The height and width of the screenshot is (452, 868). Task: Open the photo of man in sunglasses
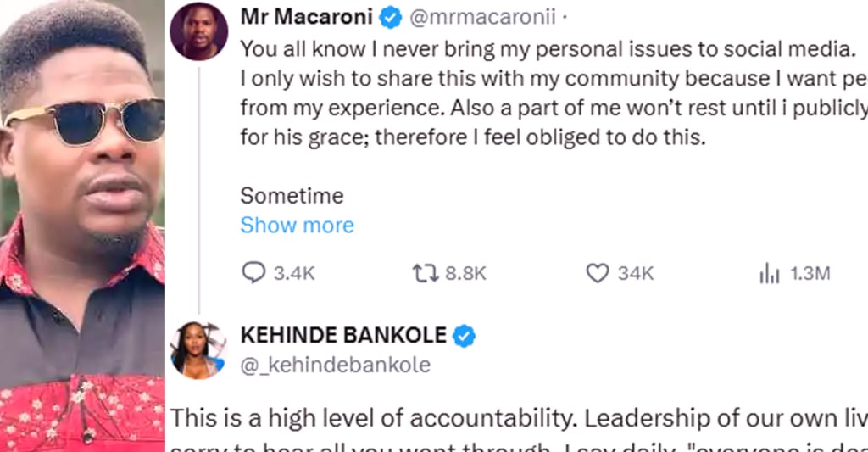coord(82,226)
